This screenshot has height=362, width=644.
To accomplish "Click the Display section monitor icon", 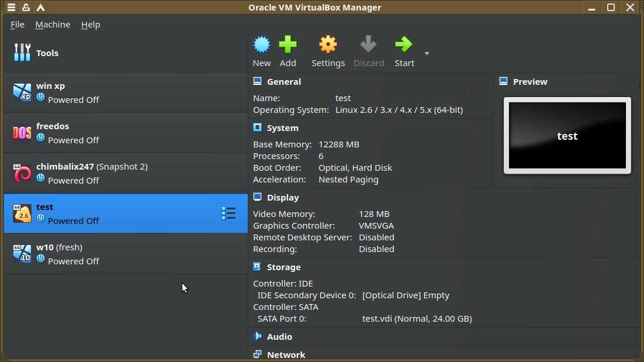I will [258, 197].
